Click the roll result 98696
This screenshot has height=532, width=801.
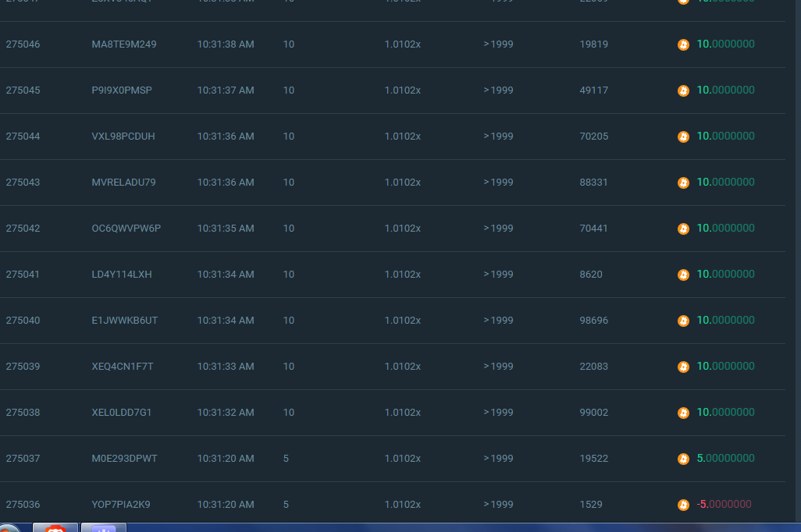point(593,321)
